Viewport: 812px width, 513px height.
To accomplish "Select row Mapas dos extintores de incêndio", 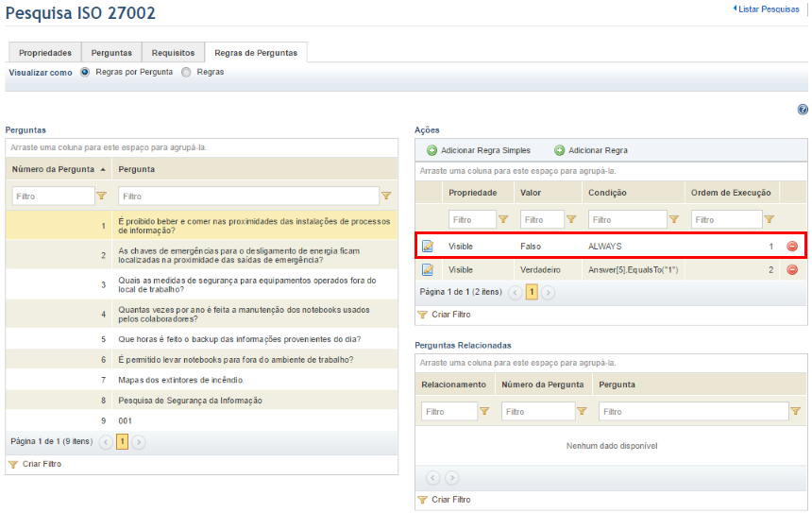I will click(201, 380).
